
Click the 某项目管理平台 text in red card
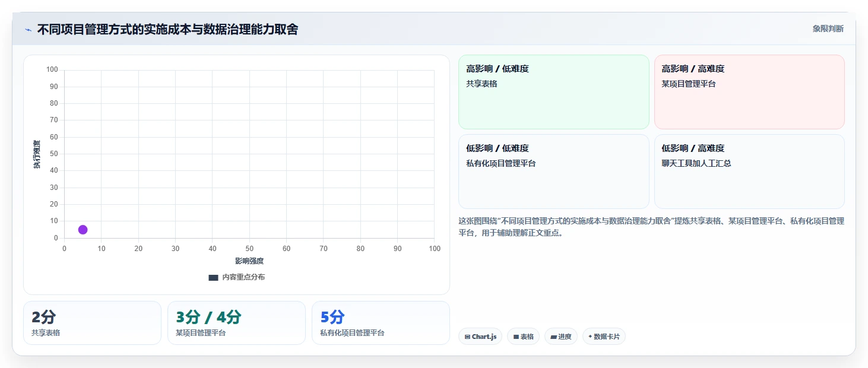pos(689,84)
